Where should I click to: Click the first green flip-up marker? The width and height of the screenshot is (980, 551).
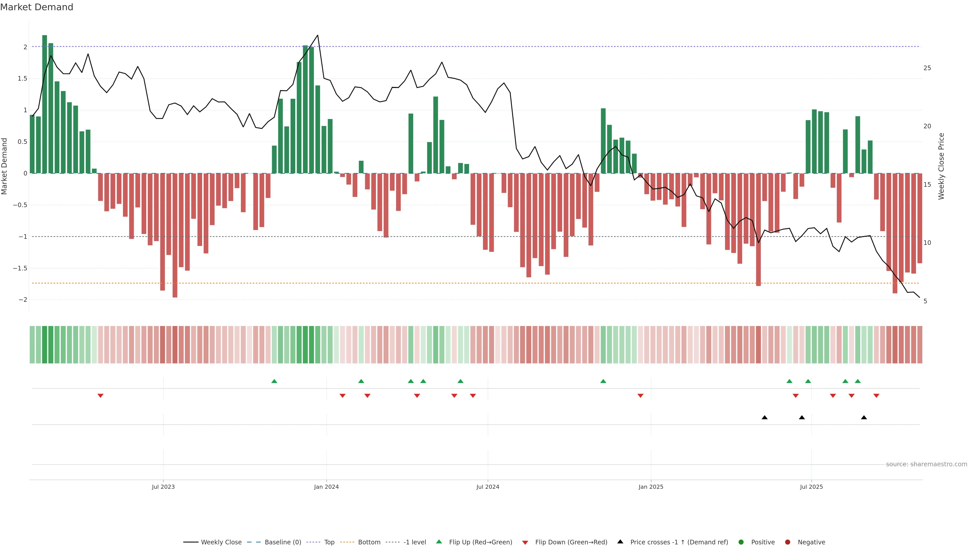274,381
